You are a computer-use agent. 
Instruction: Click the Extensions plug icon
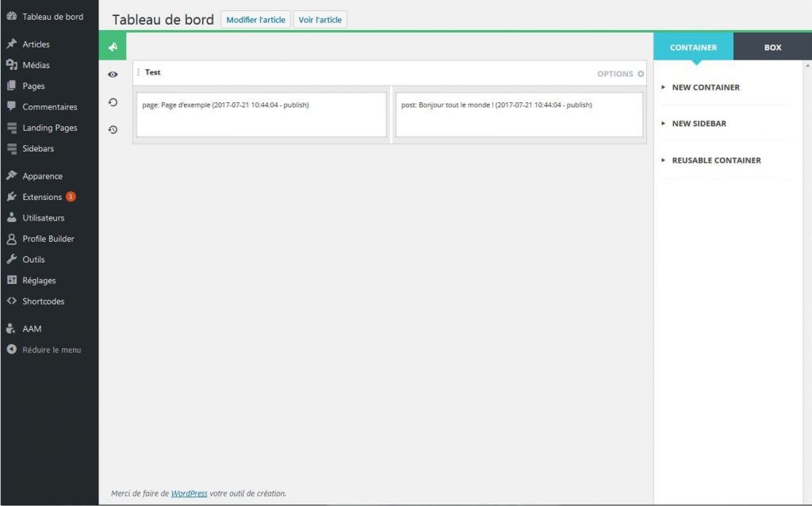click(x=11, y=196)
